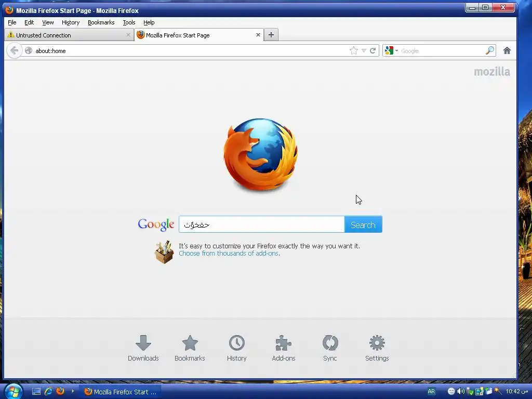The width and height of the screenshot is (532, 399).
Task: Switch to the Untrusted Connection tab
Action: click(69, 35)
